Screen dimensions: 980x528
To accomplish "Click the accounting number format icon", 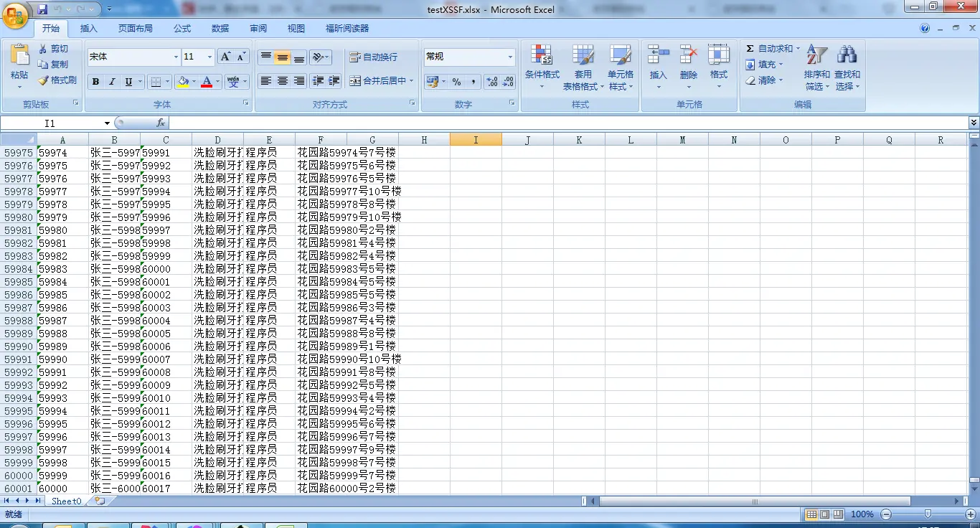I will point(432,82).
